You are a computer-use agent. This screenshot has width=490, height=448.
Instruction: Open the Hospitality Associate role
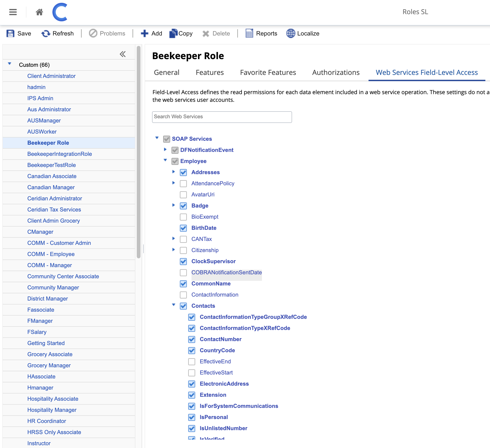[x=53, y=399]
